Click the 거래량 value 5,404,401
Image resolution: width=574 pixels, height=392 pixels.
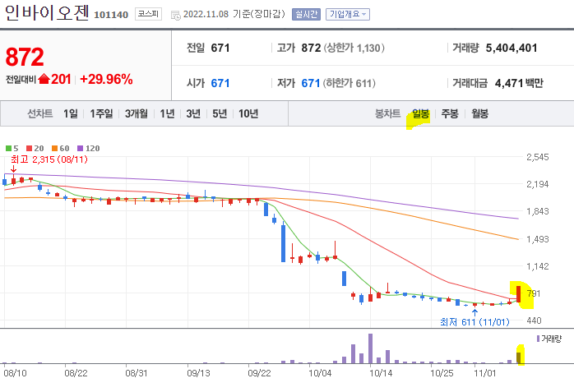pyautogui.click(x=512, y=48)
